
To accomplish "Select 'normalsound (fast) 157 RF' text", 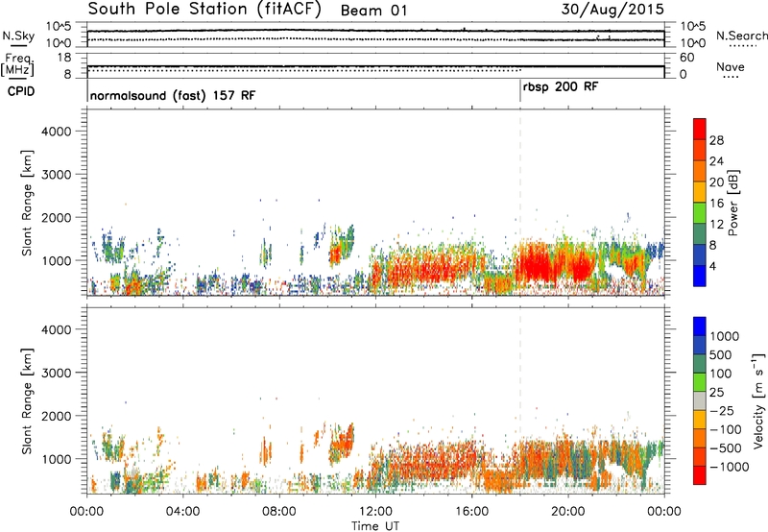I will [173, 95].
